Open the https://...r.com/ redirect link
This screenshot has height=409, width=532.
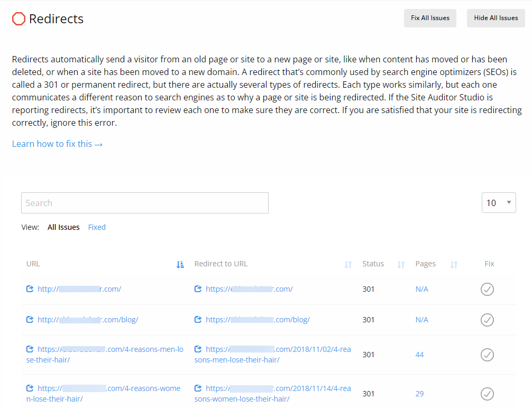tap(249, 289)
